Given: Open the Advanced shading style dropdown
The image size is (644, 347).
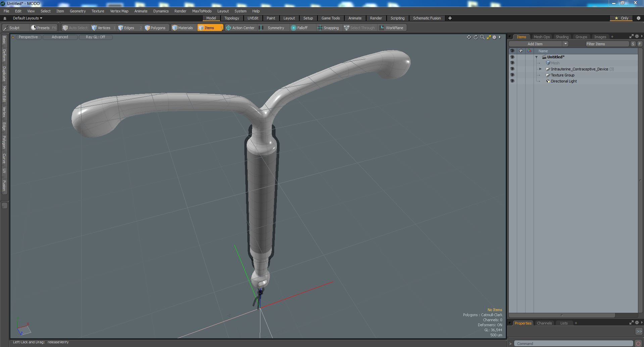Looking at the screenshot, I should [x=60, y=37].
